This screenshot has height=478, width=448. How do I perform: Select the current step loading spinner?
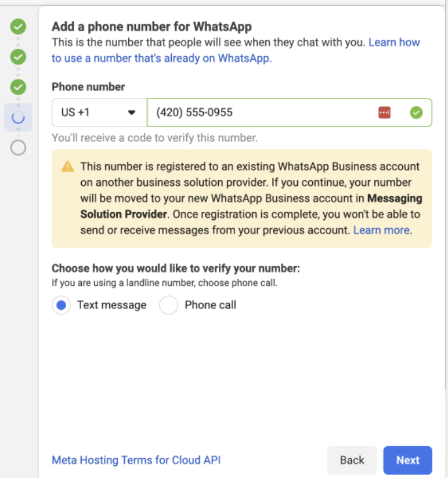19,117
